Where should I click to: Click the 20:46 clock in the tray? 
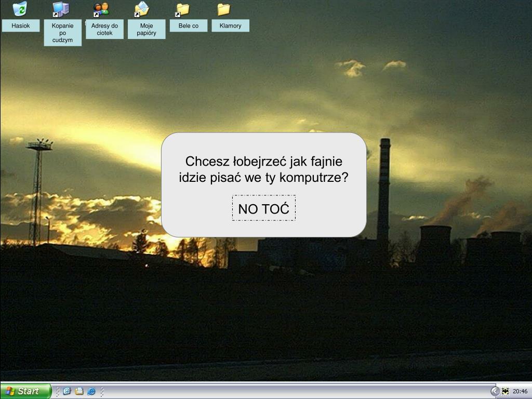tap(520, 392)
